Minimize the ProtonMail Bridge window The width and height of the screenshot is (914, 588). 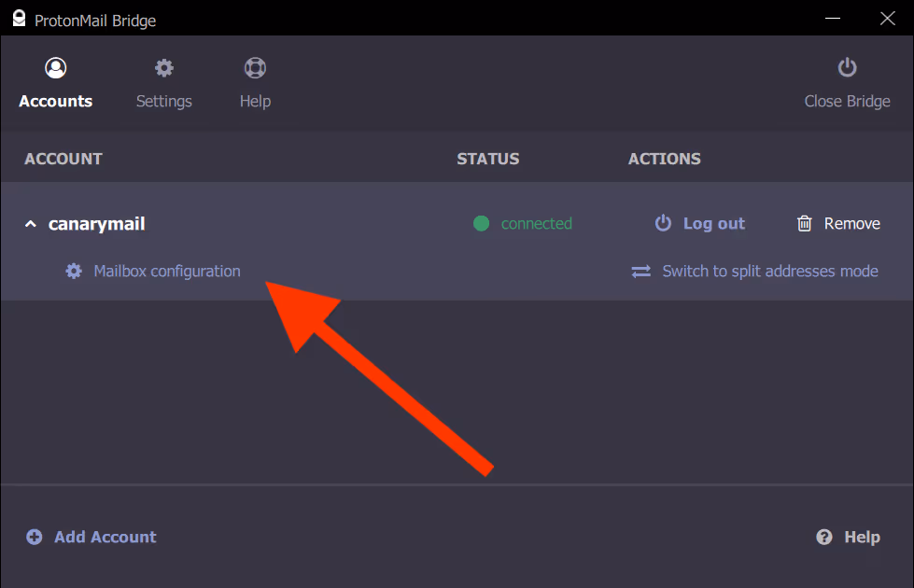pyautogui.click(x=833, y=18)
